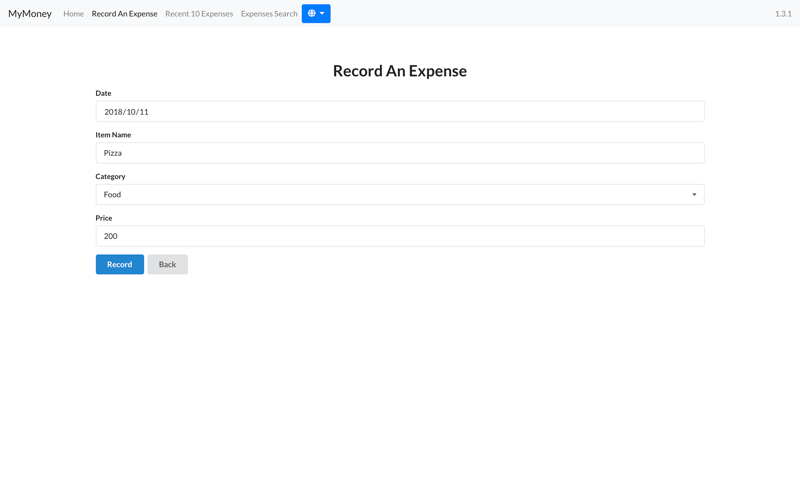Click version number 1.3.1 text

pyautogui.click(x=783, y=14)
